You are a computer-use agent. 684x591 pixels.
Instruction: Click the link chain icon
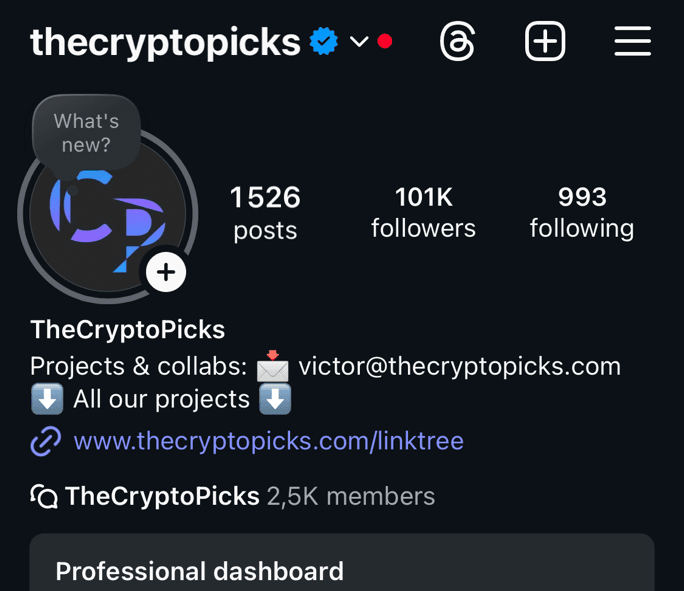click(x=46, y=441)
